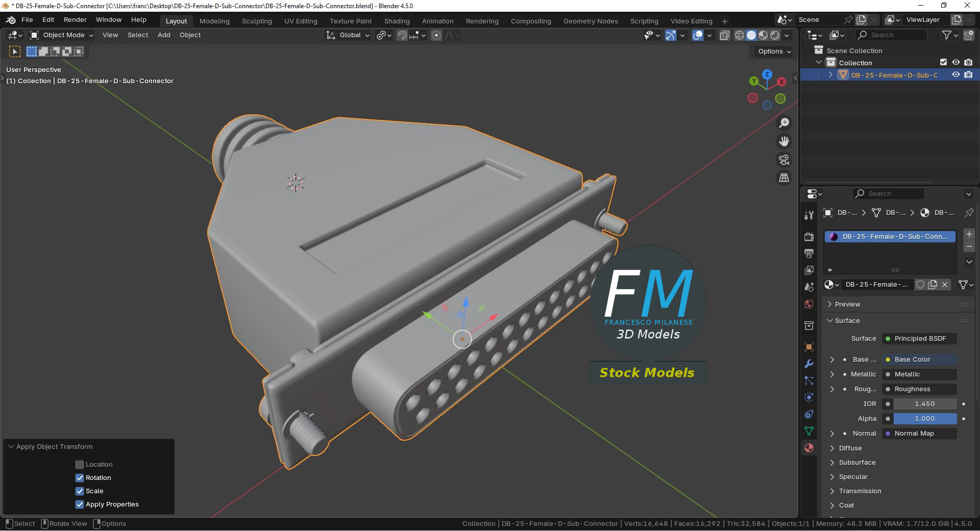Add a new workspace with plus button

point(725,21)
